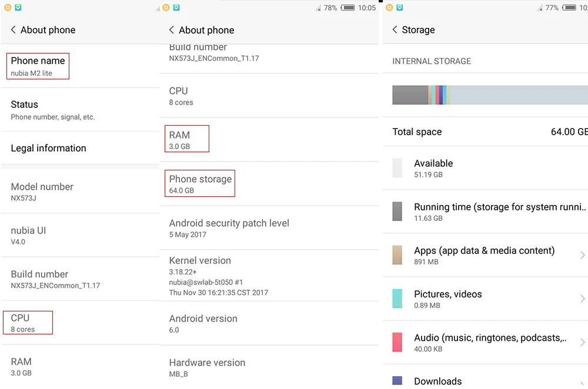
Task: Tap Build number row on middle screen
Action: pos(269,58)
